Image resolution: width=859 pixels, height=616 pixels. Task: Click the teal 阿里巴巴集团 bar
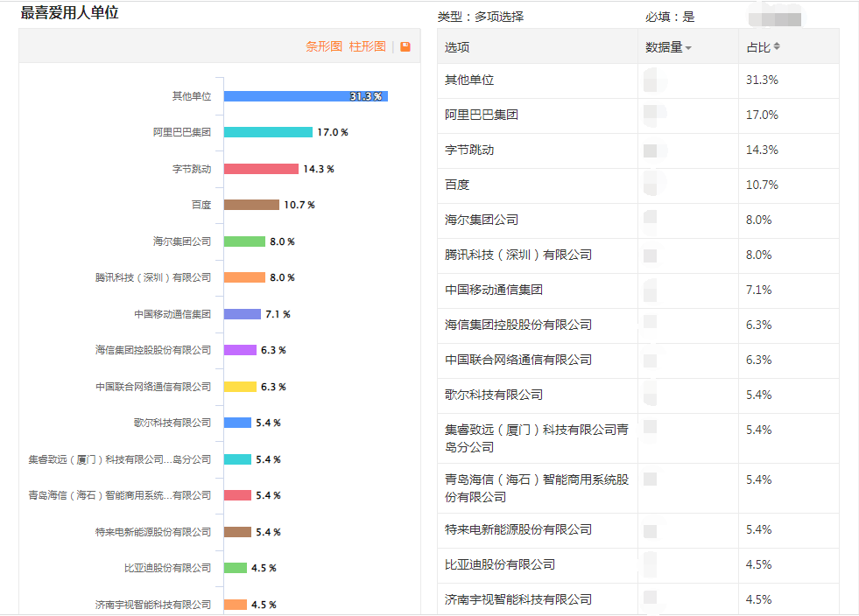(267, 132)
